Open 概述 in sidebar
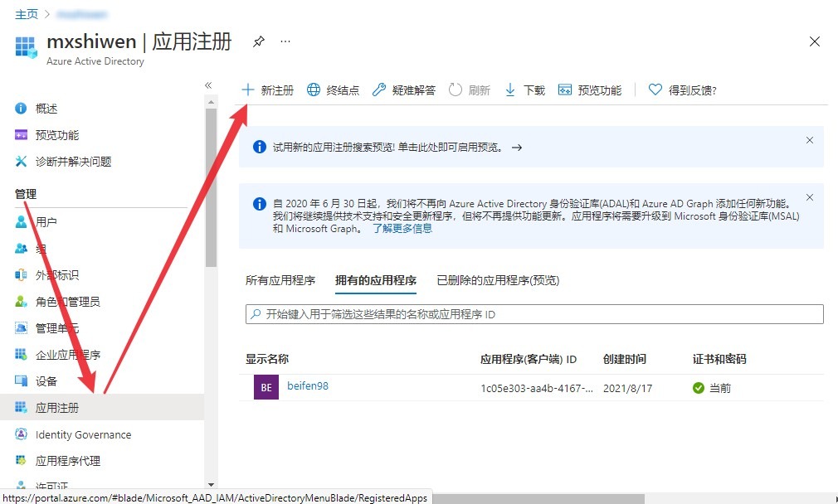Image resolution: width=838 pixels, height=504 pixels. pos(46,109)
